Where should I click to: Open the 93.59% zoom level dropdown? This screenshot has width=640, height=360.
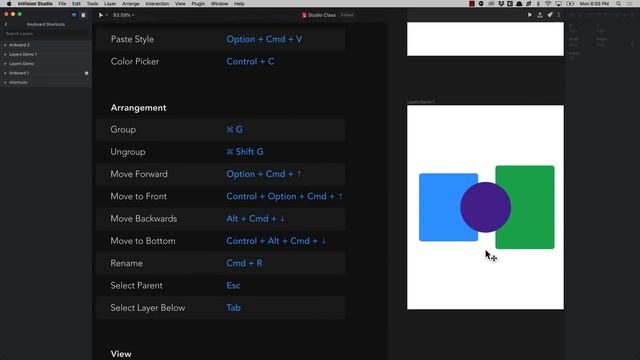pos(123,15)
